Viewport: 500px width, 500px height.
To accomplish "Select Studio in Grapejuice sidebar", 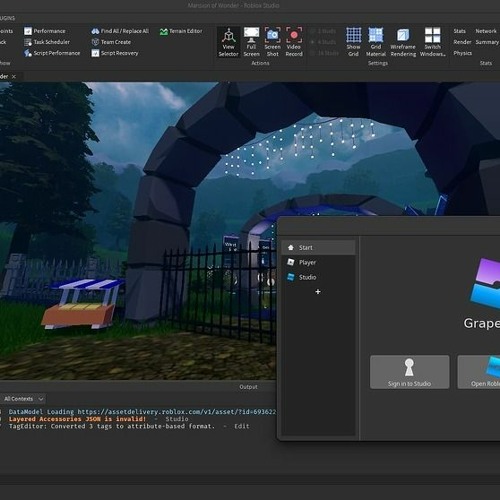I will 318,277.
